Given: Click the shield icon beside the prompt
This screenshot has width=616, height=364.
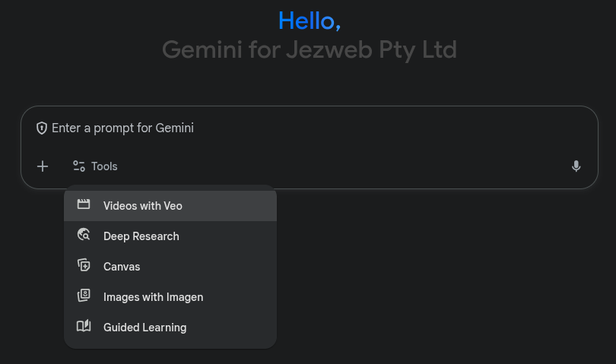Looking at the screenshot, I should point(42,128).
